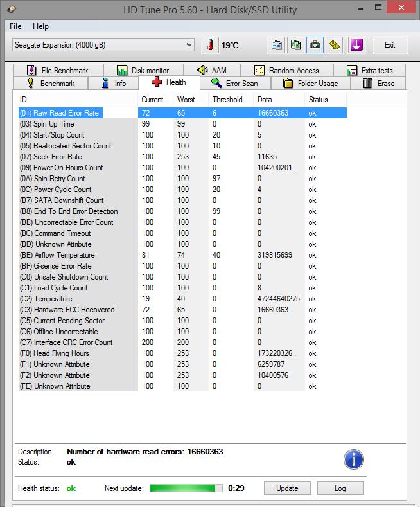This screenshot has width=420, height=507.
Task: Select the Offline Uncorrectable row
Action: (182, 332)
